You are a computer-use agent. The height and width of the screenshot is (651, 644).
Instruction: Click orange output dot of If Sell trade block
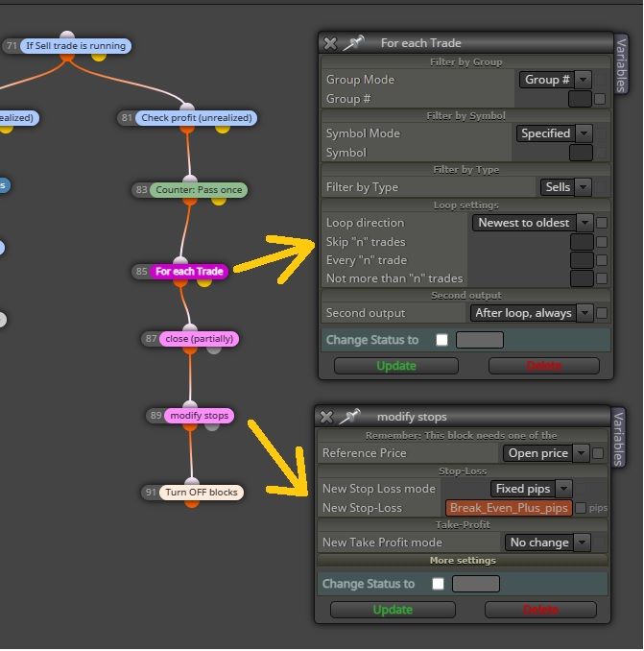coord(67,57)
